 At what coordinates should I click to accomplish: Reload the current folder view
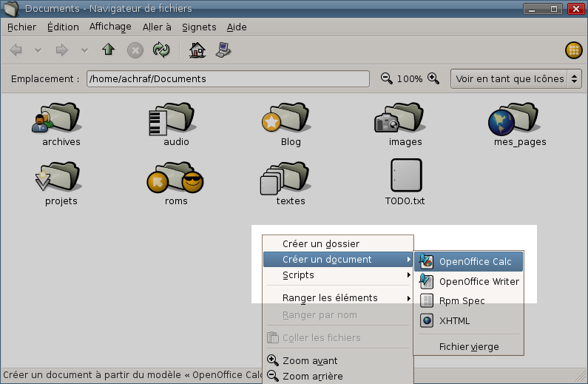pyautogui.click(x=161, y=50)
